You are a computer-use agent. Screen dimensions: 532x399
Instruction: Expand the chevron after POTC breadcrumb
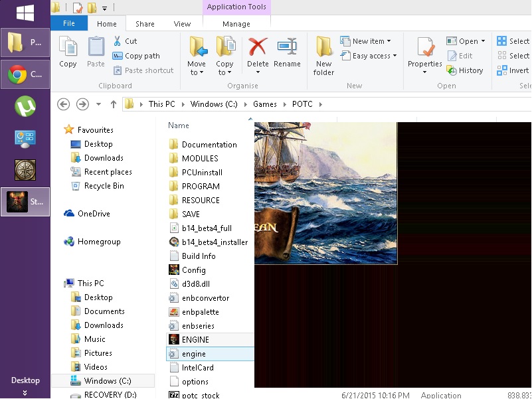pyautogui.click(x=321, y=104)
